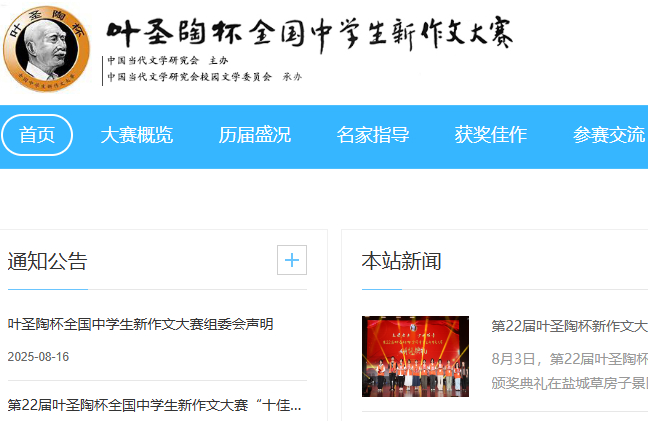648x421 pixels.
Task: Click the 通知公告 section heading
Action: point(47,262)
